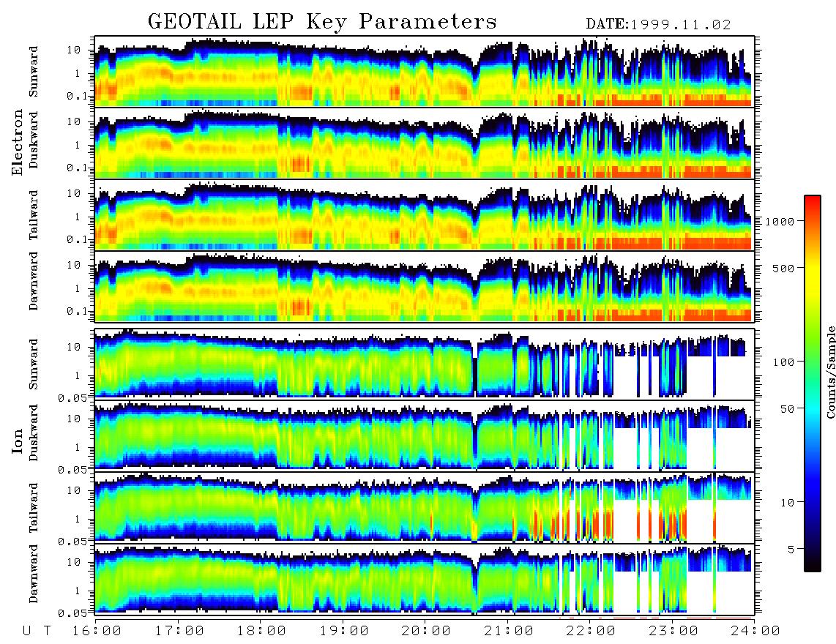Click the 'Counts/Sample' color bar label

[830, 372]
